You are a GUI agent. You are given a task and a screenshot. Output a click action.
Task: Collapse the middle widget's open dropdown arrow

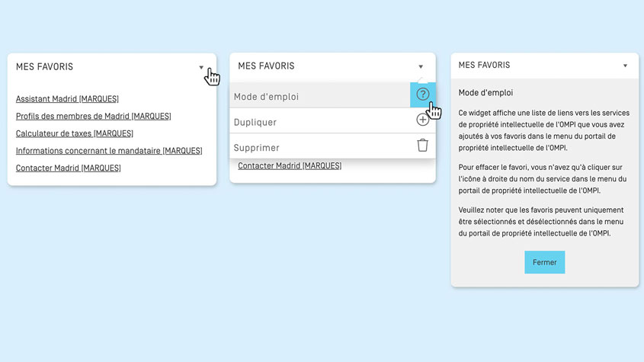[x=420, y=66]
